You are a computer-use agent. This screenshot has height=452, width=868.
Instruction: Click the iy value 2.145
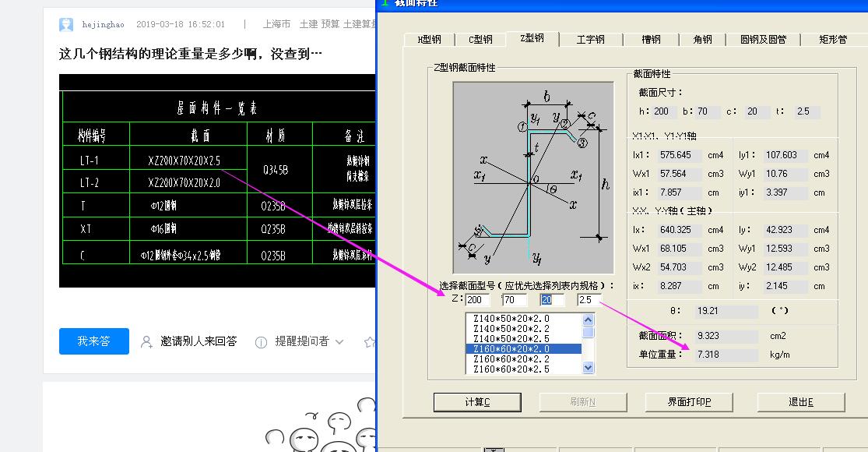point(785,286)
